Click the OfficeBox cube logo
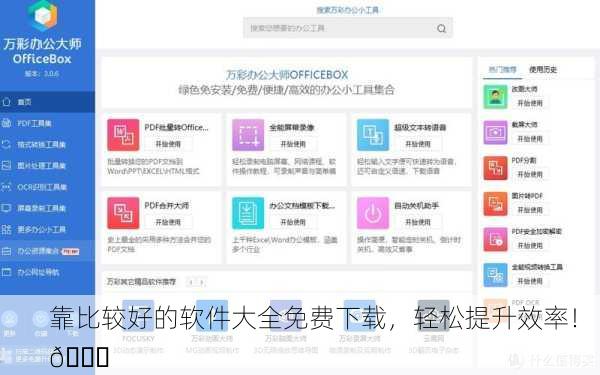This screenshot has width=600, height=375. tap(43, 15)
